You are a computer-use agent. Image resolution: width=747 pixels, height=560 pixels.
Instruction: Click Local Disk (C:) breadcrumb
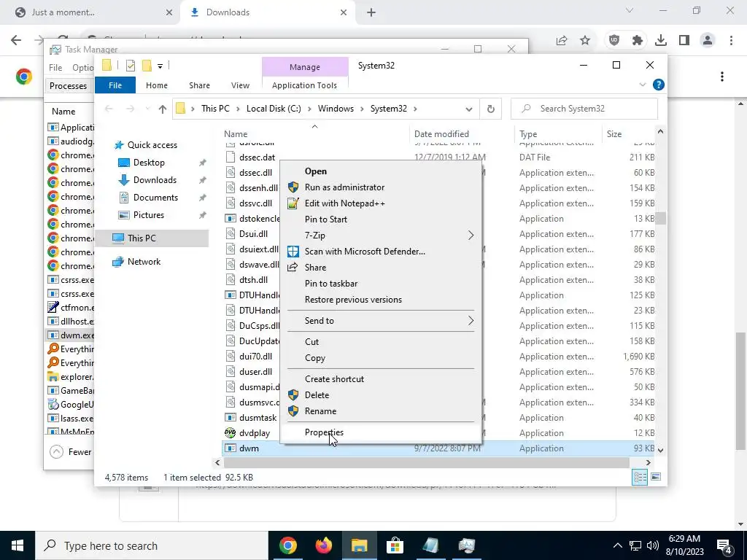tap(274, 109)
